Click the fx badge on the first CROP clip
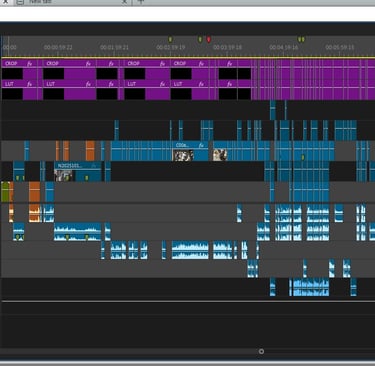This screenshot has height=366, width=375. [30, 64]
